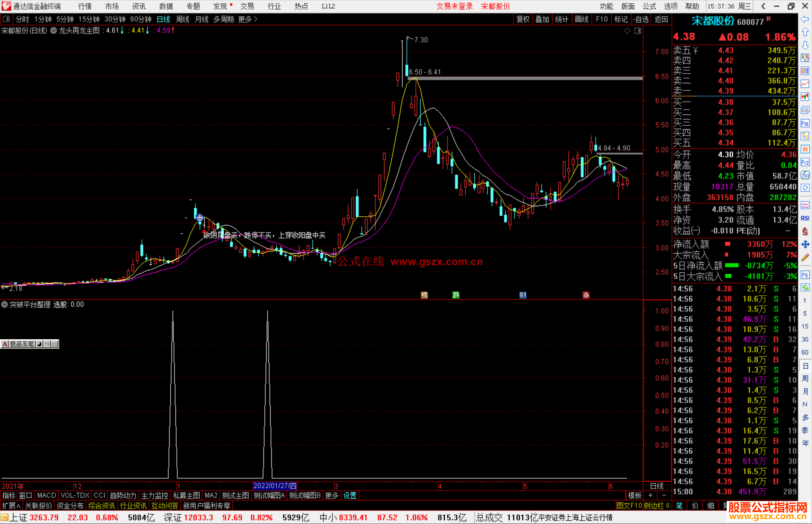Select the 笔 tab under the tick list

click(679, 506)
